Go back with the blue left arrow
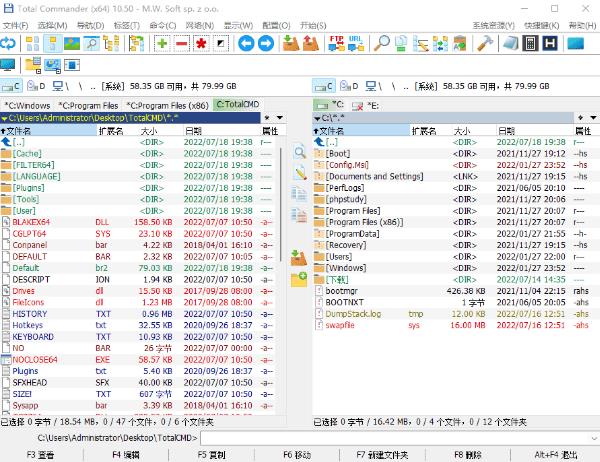This screenshot has height=462, width=600. point(246,43)
